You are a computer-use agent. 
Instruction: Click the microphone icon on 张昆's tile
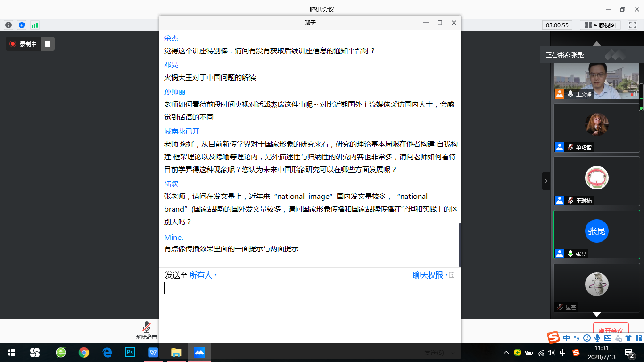point(570,254)
